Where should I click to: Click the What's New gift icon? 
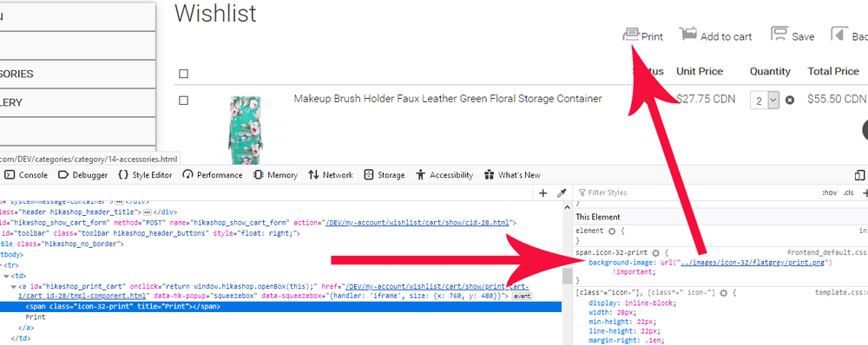[x=489, y=175]
